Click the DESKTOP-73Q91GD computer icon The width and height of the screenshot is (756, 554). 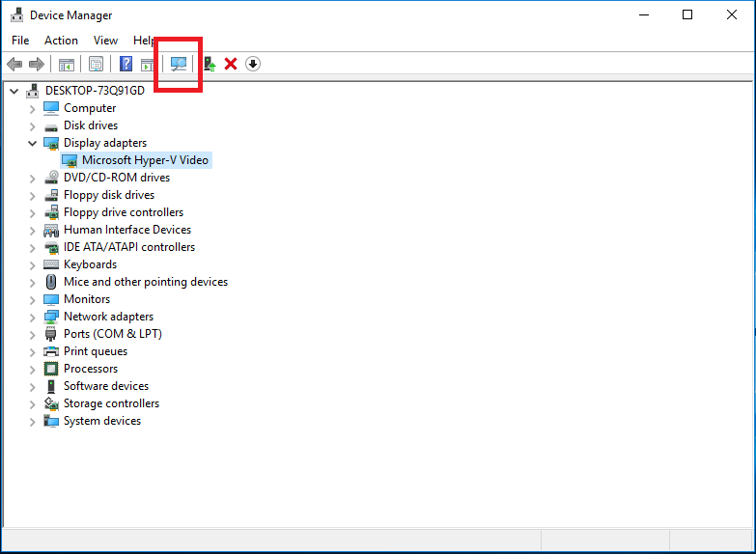(x=33, y=91)
